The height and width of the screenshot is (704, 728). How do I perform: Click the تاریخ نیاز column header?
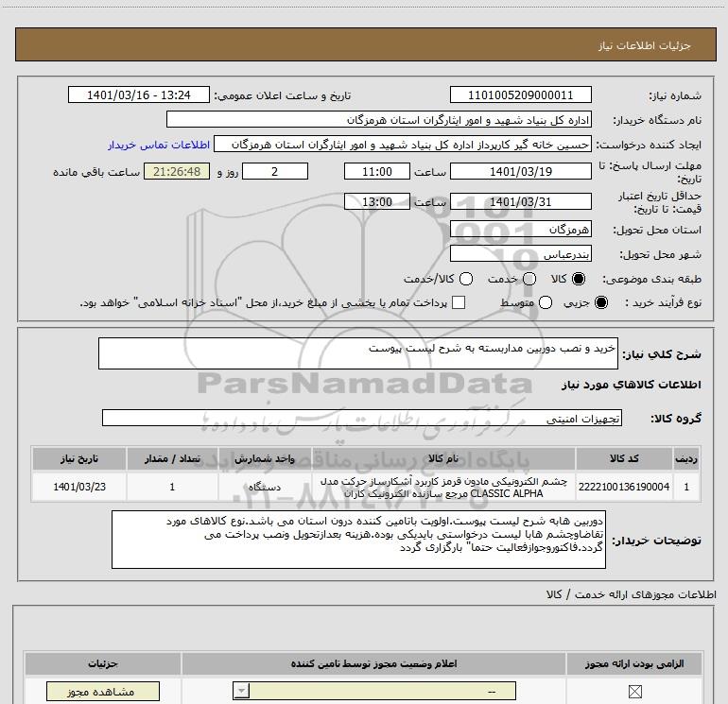(x=79, y=458)
